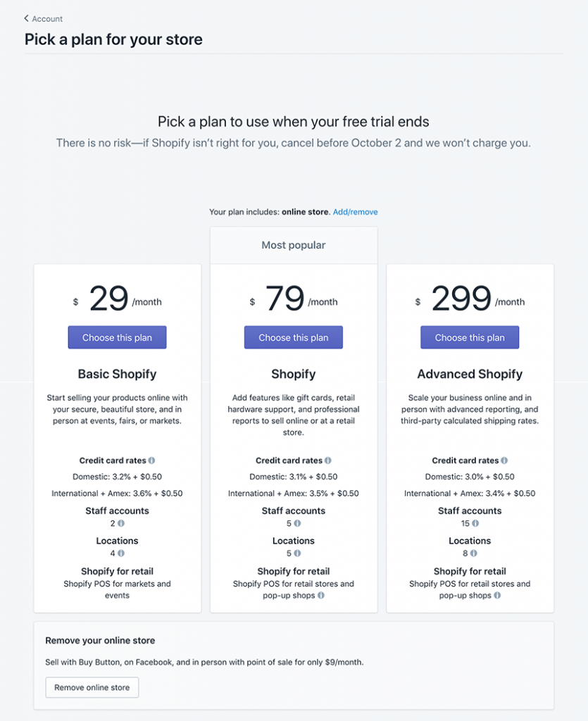Viewport: 588px width, 721px height.
Task: Click info icon next to Shopify plan's 5 staff accounts
Action: pyautogui.click(x=297, y=523)
